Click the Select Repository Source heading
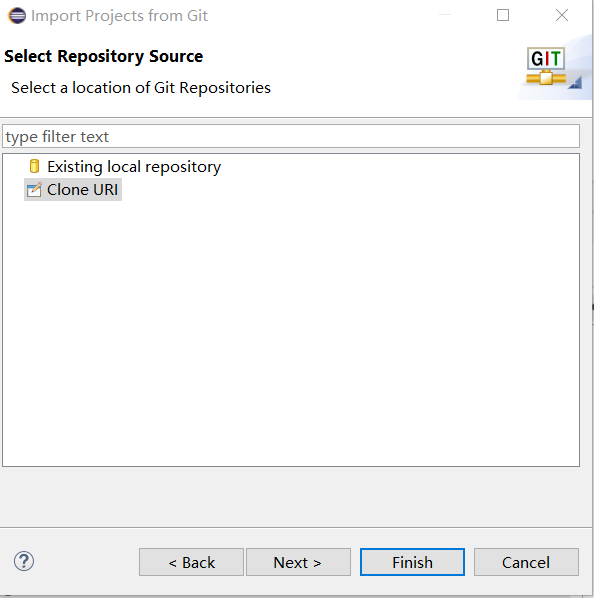The width and height of the screenshot is (594, 598). coord(104,56)
